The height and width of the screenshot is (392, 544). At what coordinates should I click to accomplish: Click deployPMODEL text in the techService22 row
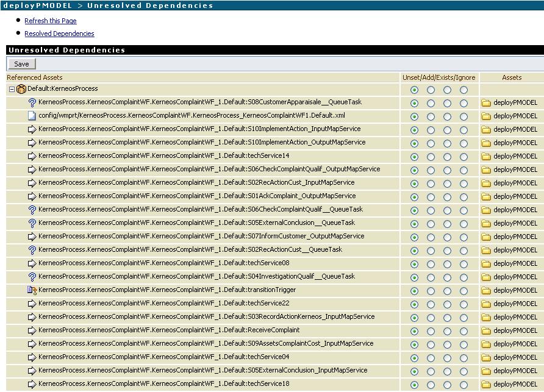click(515, 304)
